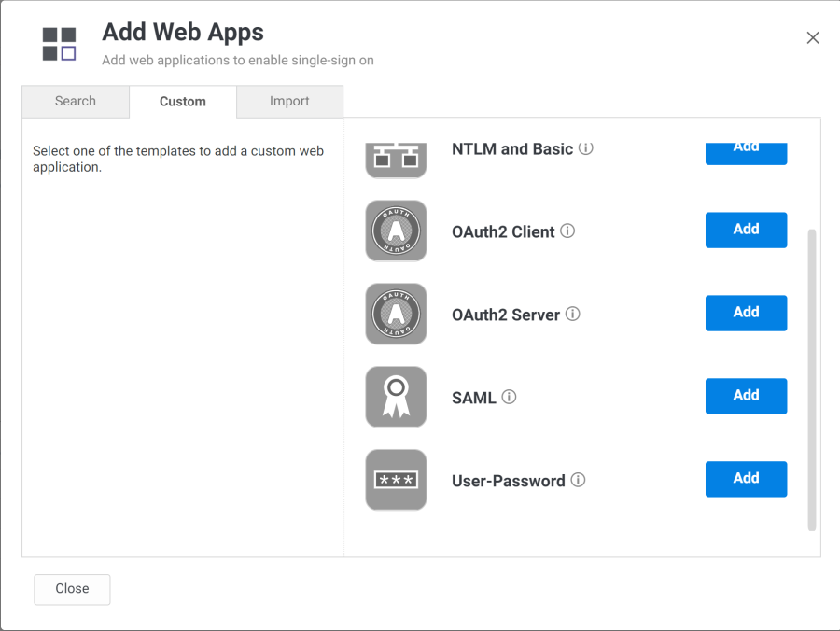Open info tooltip next to OAuth2 Server
Screen dimensions: 840x631
pos(573,314)
